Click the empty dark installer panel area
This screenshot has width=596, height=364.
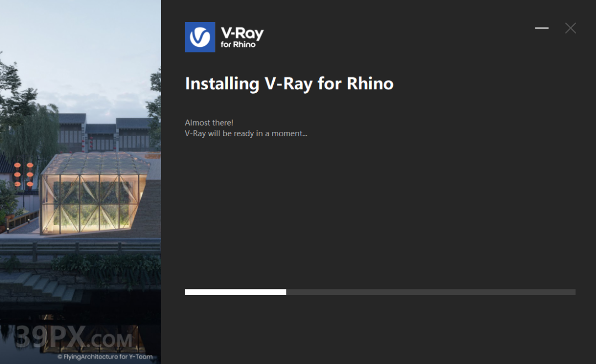380,213
